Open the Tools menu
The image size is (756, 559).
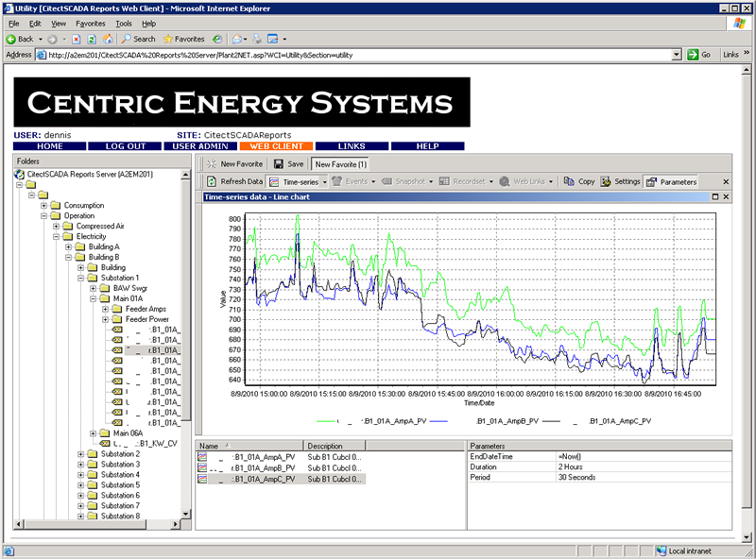tap(124, 23)
